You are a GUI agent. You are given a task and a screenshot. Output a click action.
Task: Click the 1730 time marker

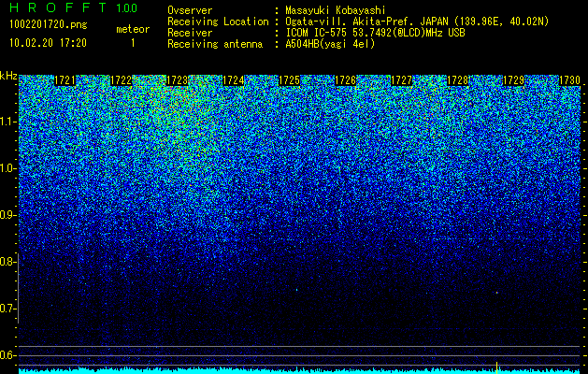click(569, 80)
